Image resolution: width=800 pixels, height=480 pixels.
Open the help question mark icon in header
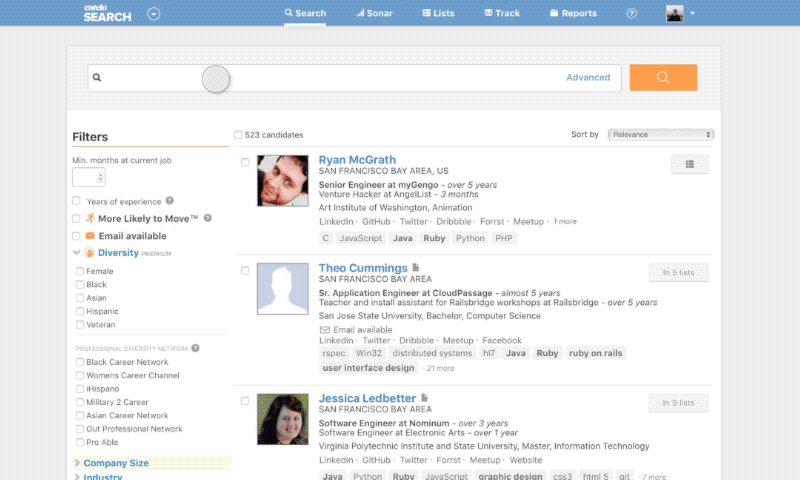point(631,14)
